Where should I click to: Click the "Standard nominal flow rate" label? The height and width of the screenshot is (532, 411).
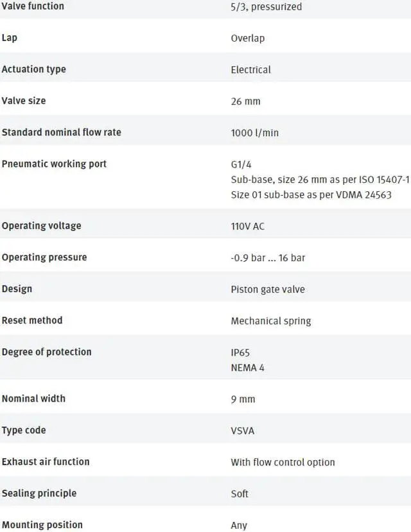click(61, 132)
